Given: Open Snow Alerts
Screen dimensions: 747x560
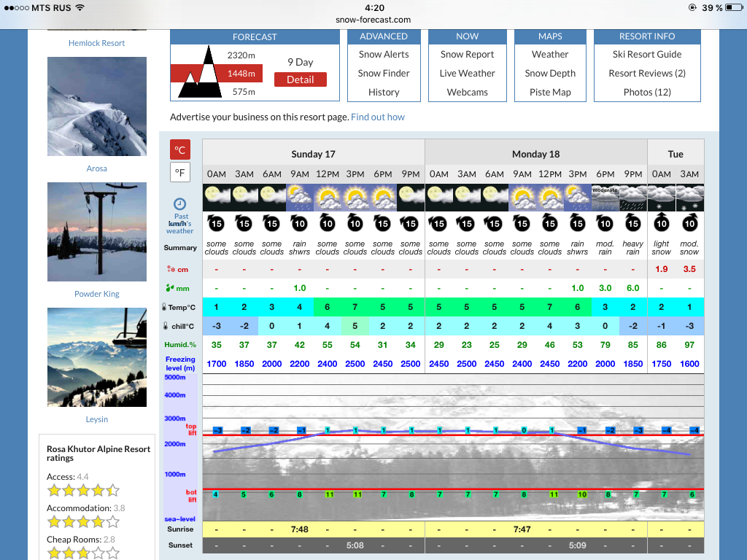Looking at the screenshot, I should (x=384, y=54).
